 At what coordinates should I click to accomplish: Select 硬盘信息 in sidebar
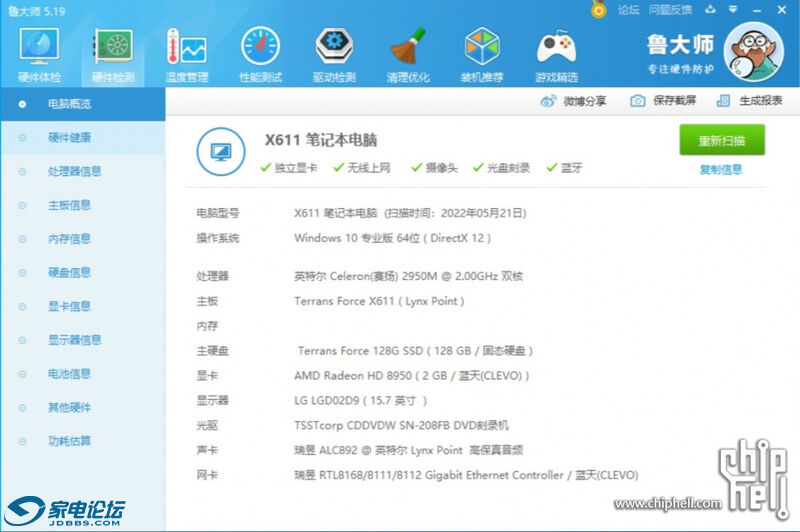(83, 272)
